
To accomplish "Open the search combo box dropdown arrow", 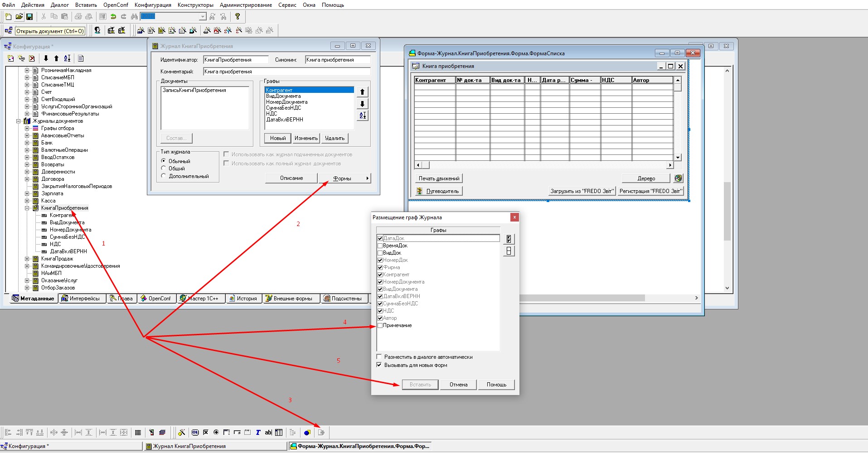I will click(203, 17).
